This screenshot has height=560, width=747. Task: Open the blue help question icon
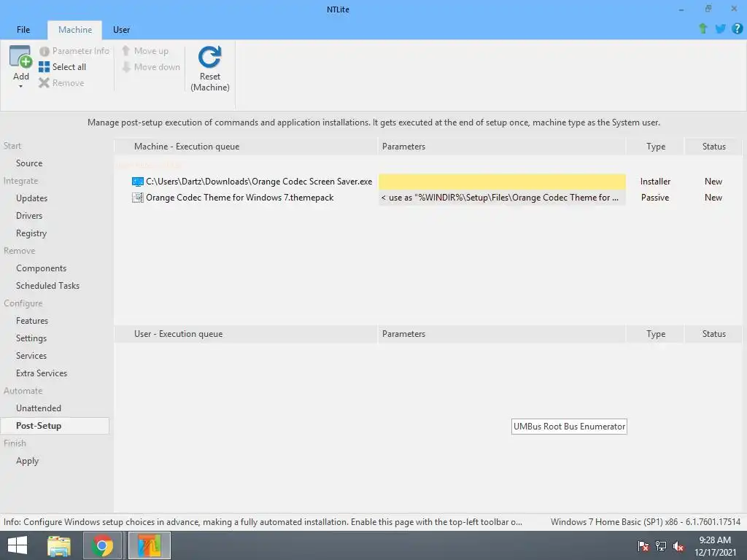coord(737,28)
